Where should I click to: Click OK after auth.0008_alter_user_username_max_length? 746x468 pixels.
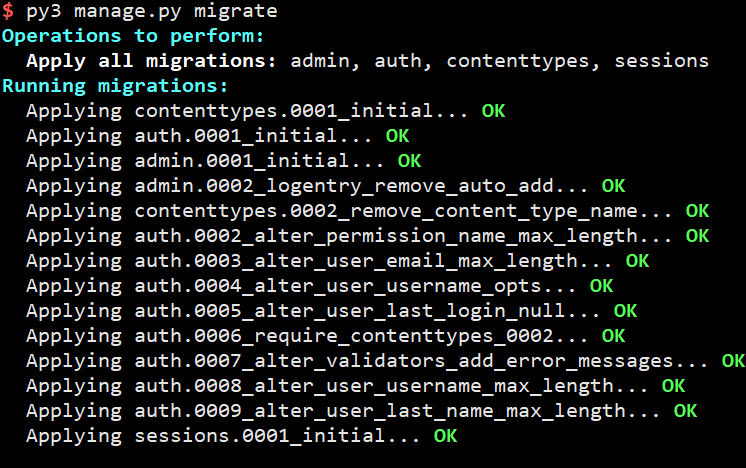[673, 386]
